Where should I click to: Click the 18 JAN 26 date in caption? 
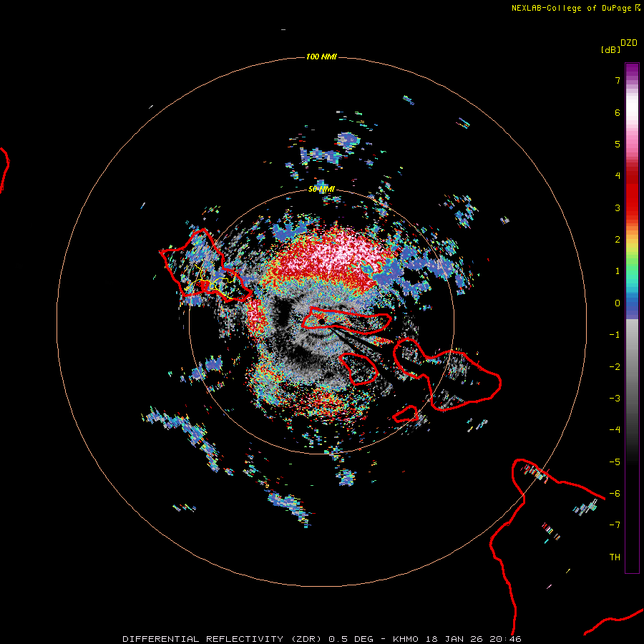(454, 639)
